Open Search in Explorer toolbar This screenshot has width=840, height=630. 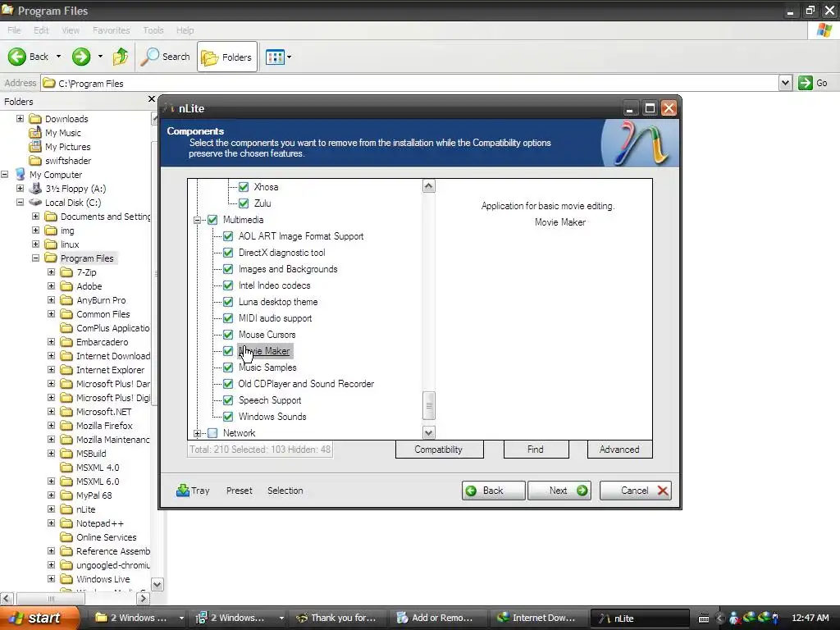pyautogui.click(x=166, y=57)
